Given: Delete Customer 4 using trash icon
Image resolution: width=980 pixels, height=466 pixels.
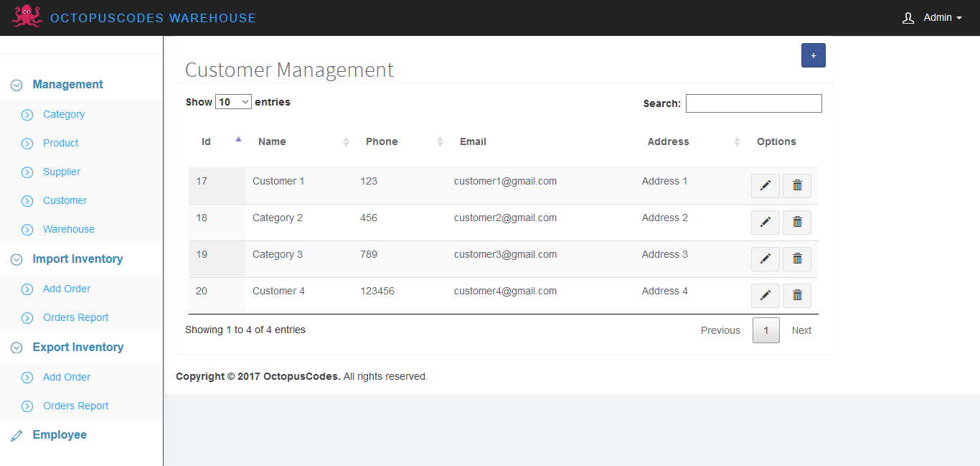Looking at the screenshot, I should [797, 296].
